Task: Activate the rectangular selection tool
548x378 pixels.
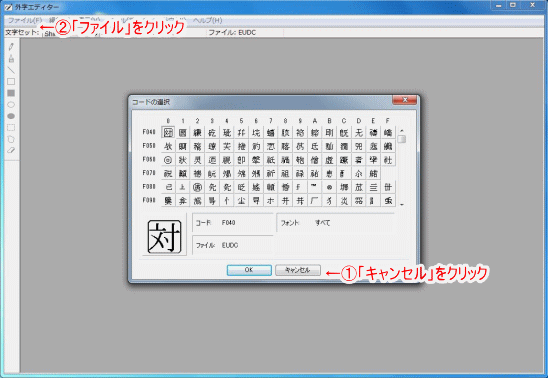Action: tap(11, 128)
